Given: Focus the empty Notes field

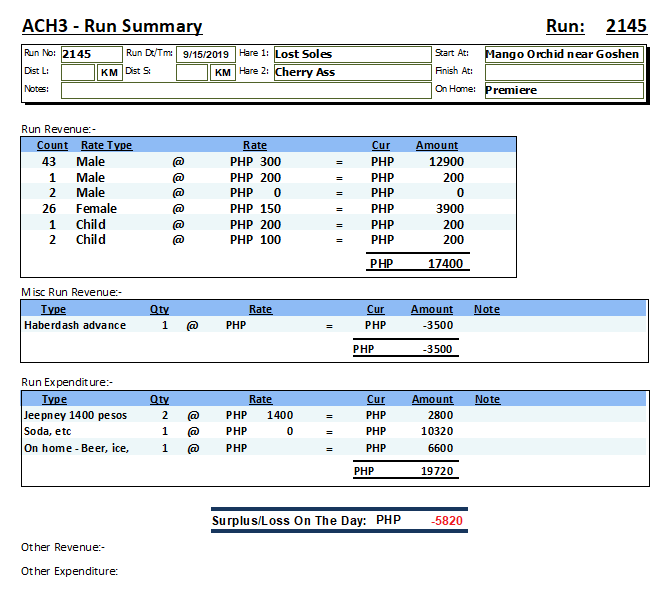Looking at the screenshot, I should [245, 90].
